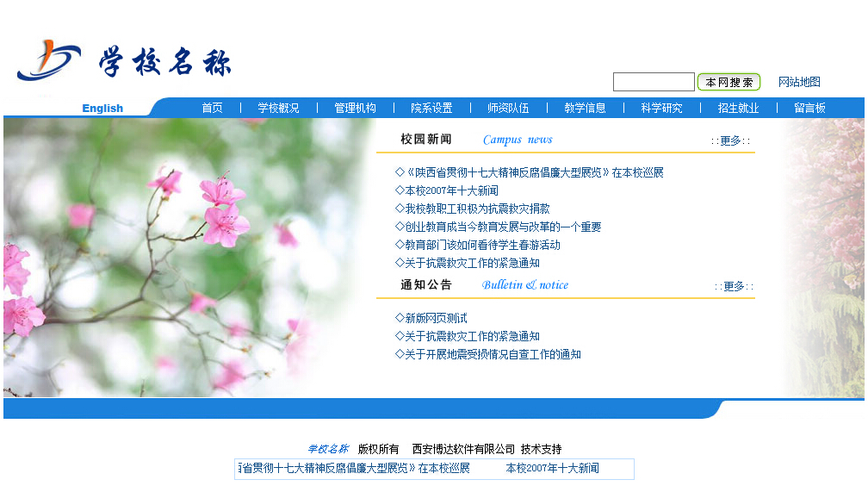Open the 网站地图 site map link

pyautogui.click(x=798, y=82)
